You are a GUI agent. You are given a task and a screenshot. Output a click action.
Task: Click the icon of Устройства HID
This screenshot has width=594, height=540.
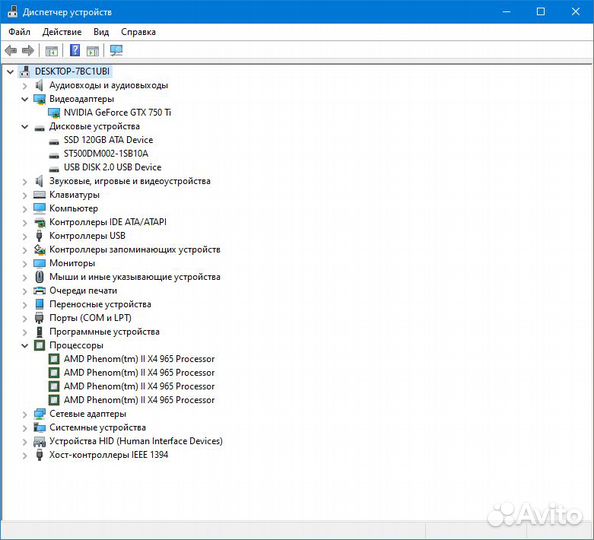[39, 441]
